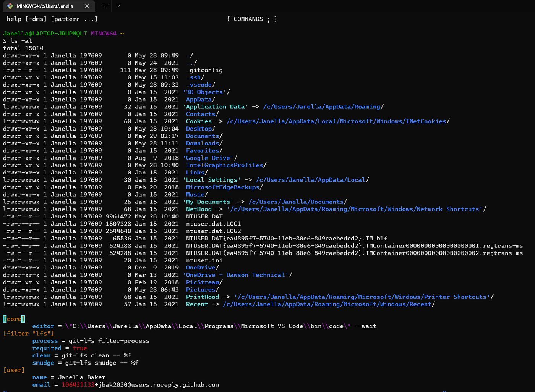The height and width of the screenshot is (392, 535).
Task: Click the 'OneDrive - Dawson Technical' folder entry
Action: point(238,274)
